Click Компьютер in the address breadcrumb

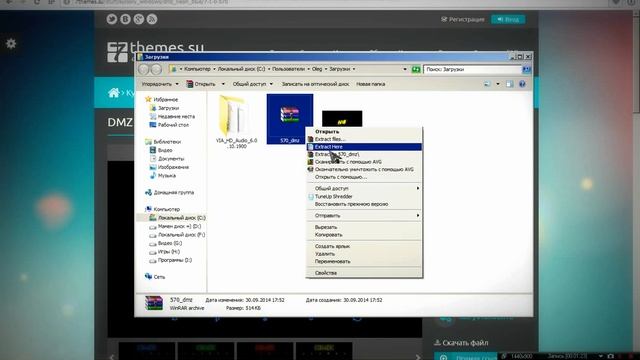[197, 69]
